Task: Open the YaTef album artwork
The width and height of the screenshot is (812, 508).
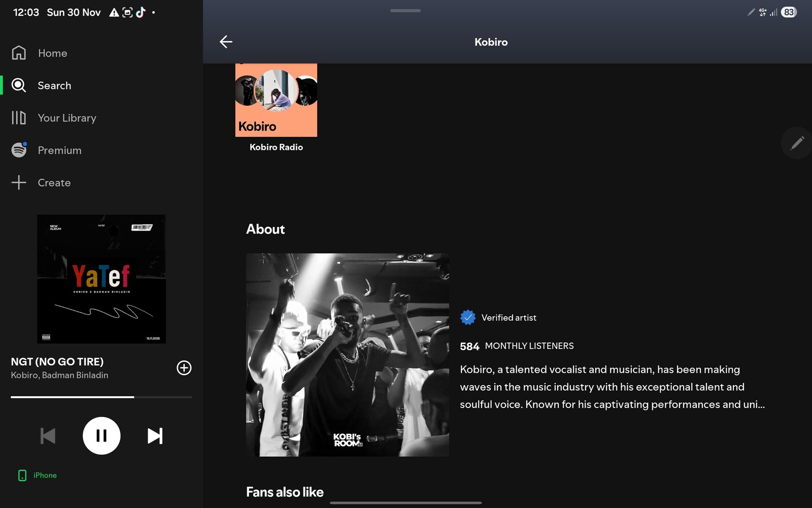Action: click(101, 279)
